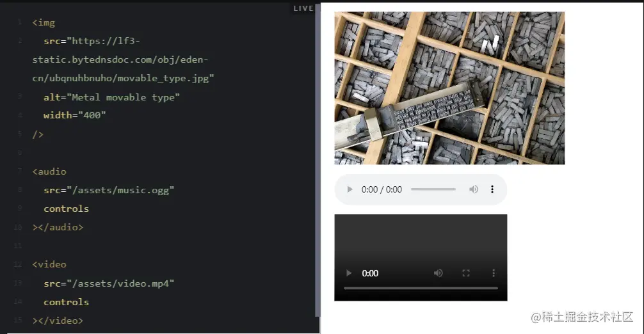Click the editor vertical scrollbar
The height and width of the screenshot is (334, 644).
pos(318,160)
